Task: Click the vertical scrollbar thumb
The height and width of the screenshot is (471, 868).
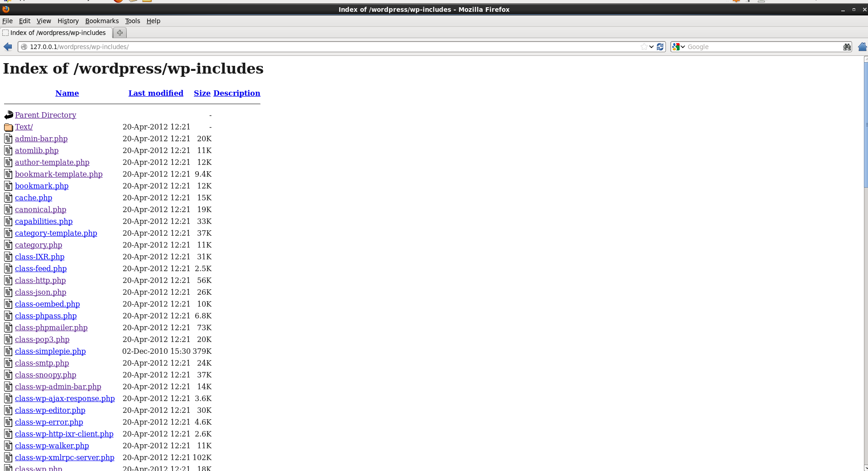Action: 866,125
